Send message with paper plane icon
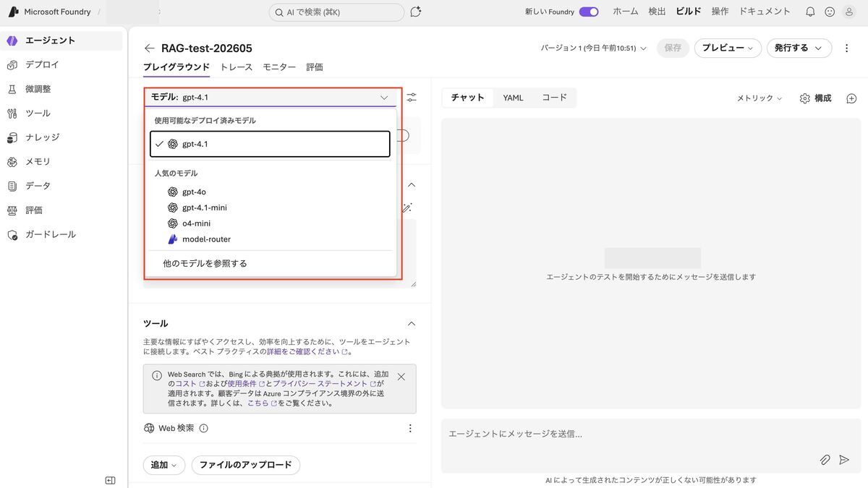The image size is (868, 488). (843, 460)
